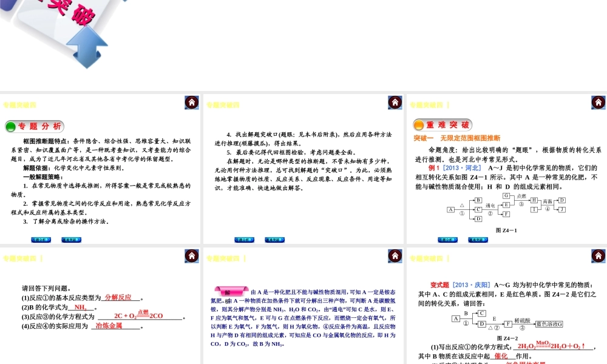607x364 pixels.
Task: Click the orange 重难突破 heading badge
Action: pyautogui.click(x=443, y=124)
